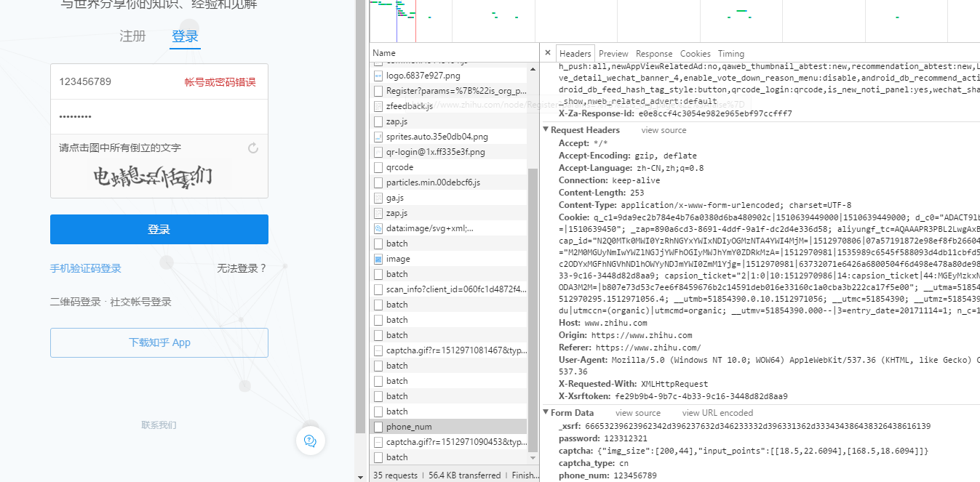Screen dimensions: 980x482
Task: Click the Origin value https://www.zhihu.com
Action: 641,335
